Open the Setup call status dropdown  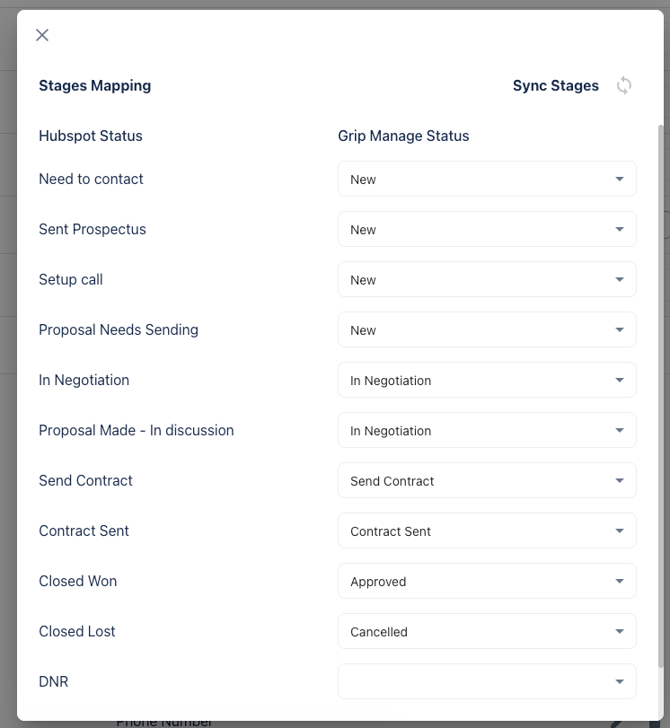pyautogui.click(x=486, y=280)
